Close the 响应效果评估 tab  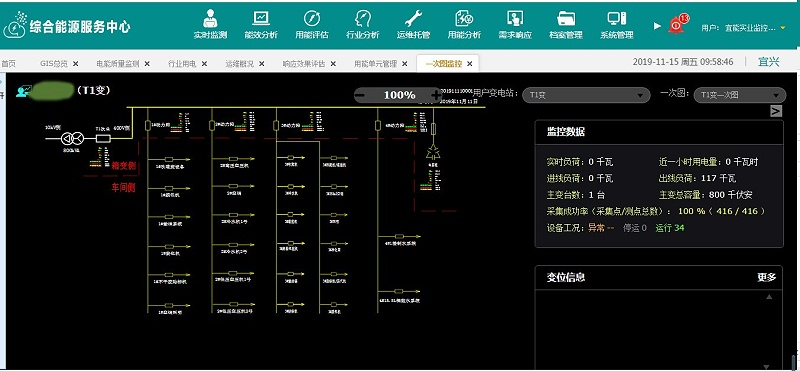coord(333,64)
